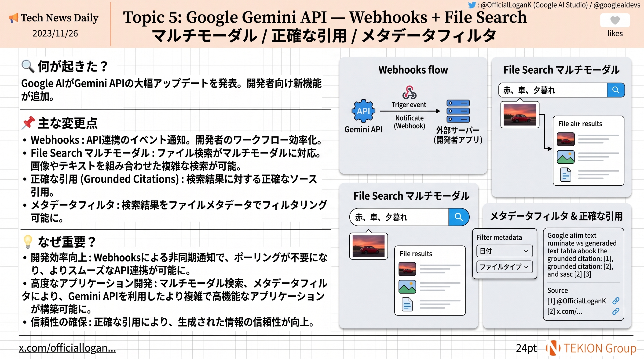Click small car thumbnail in File results
This screenshot has width=644, height=359.
(407, 269)
